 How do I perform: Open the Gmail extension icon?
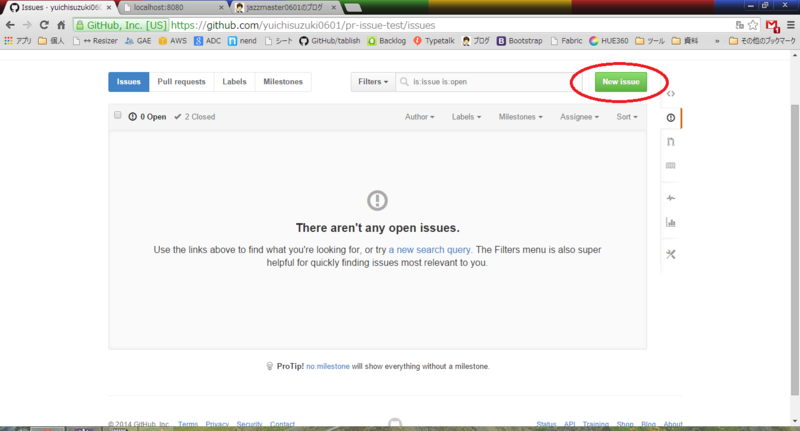point(772,26)
